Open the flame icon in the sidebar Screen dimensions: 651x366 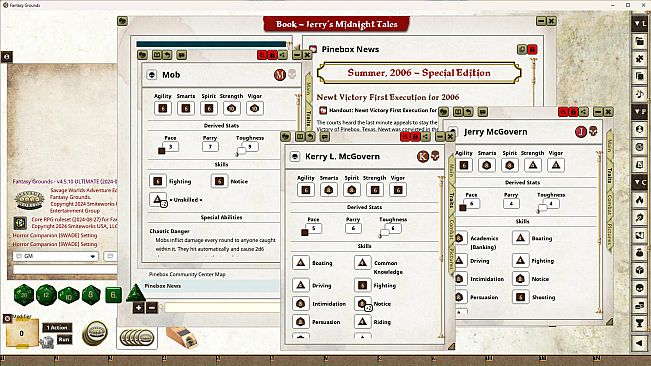[639, 200]
